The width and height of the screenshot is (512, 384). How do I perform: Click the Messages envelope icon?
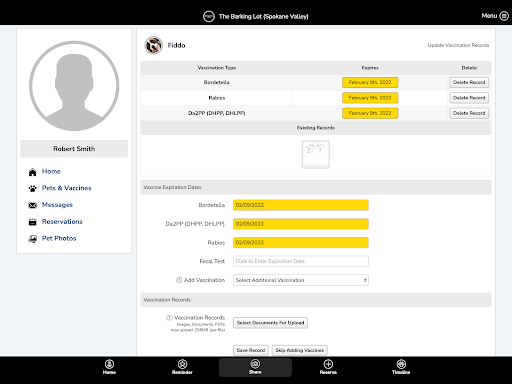tap(32, 205)
